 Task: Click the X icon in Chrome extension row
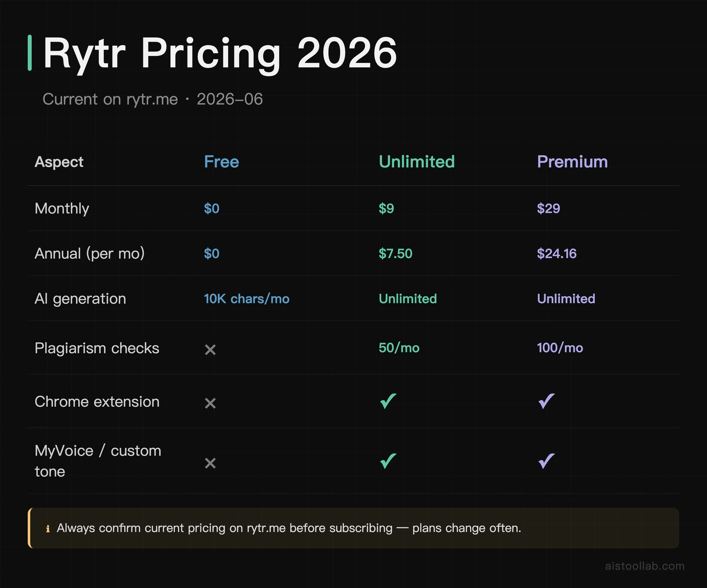[x=210, y=403]
